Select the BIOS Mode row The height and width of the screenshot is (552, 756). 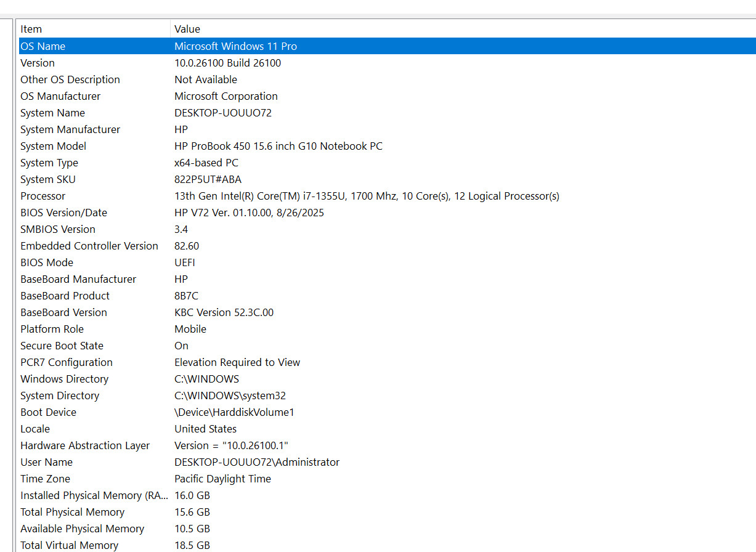(388, 262)
